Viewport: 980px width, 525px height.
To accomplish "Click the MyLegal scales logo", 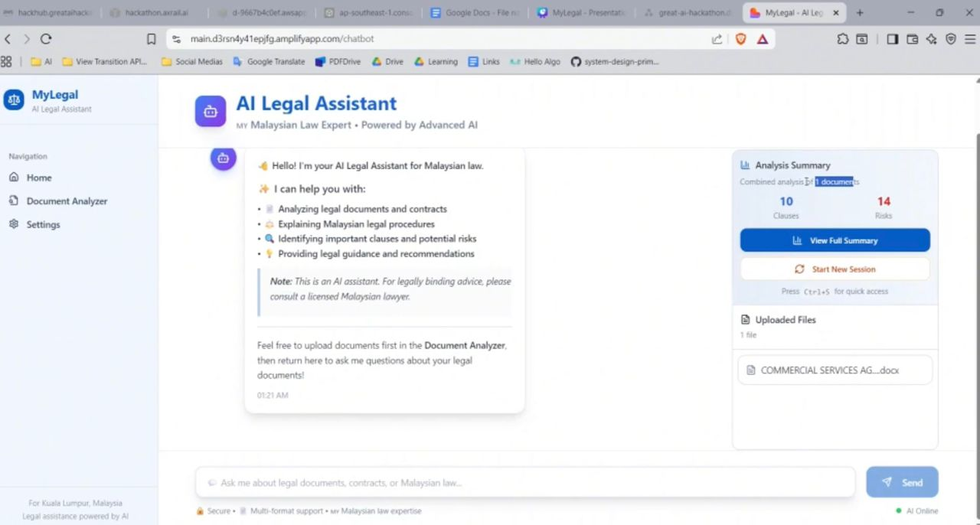I will (13, 100).
